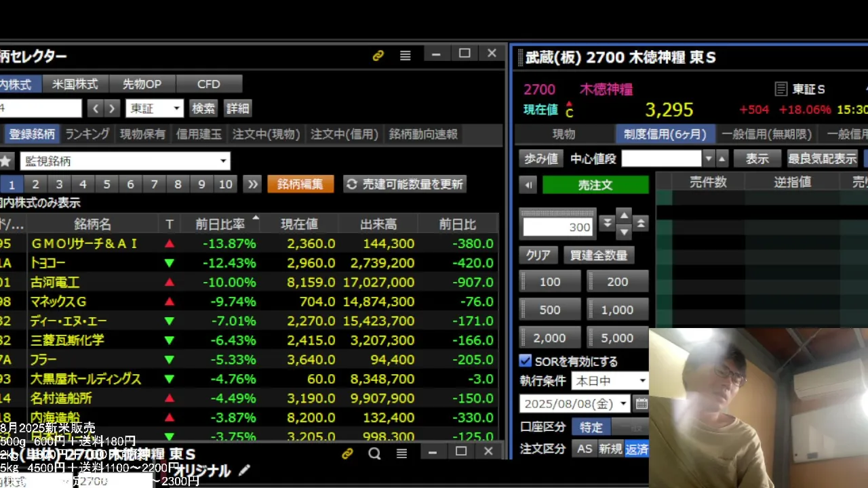
Task: Open the 監視銘柄 watchlist dropdown
Action: point(125,161)
